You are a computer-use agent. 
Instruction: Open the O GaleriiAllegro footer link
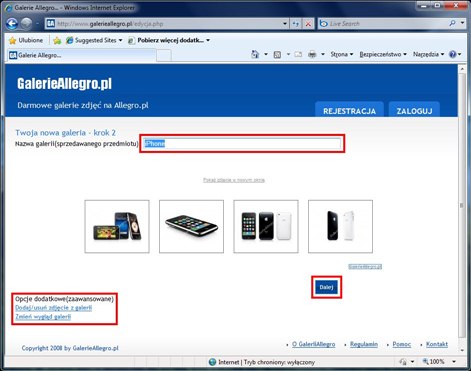pyautogui.click(x=314, y=344)
